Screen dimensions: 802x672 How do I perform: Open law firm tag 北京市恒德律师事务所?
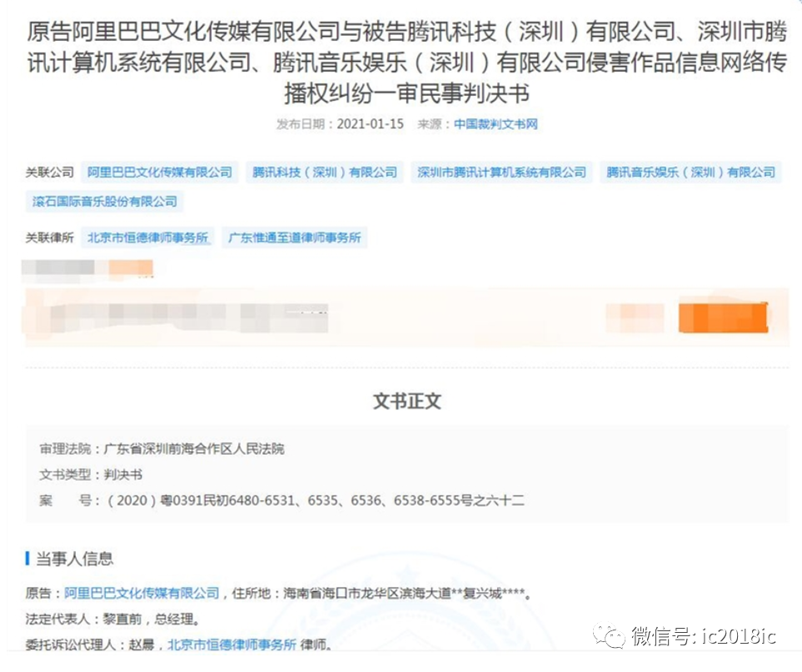point(147,238)
